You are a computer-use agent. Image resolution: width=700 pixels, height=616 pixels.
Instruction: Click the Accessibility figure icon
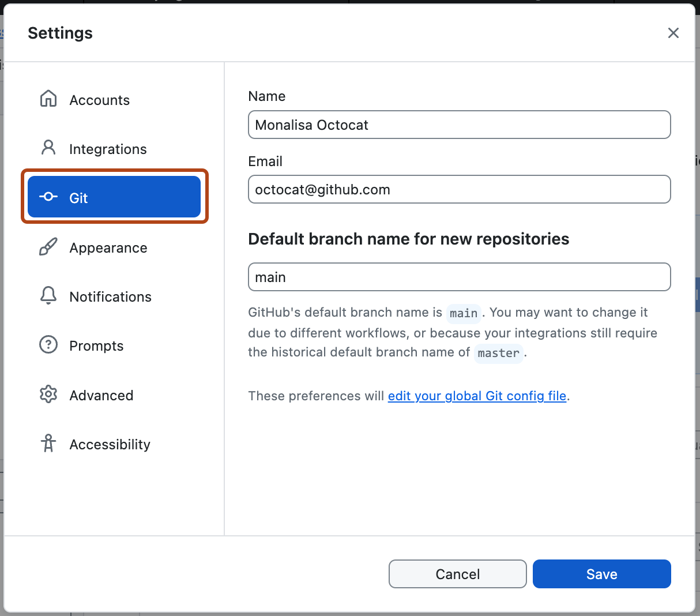click(x=48, y=444)
